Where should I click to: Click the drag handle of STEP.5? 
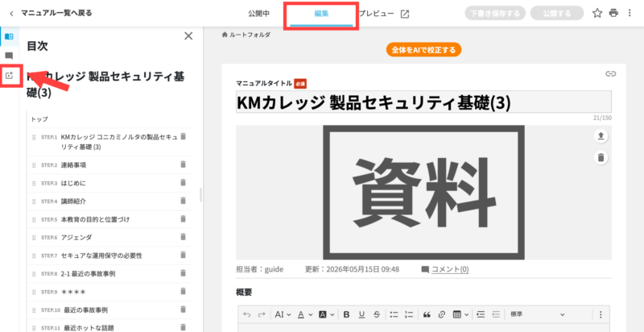[34, 219]
